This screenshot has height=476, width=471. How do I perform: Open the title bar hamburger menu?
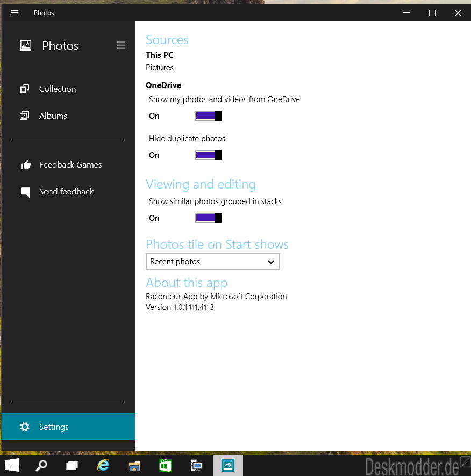click(15, 13)
